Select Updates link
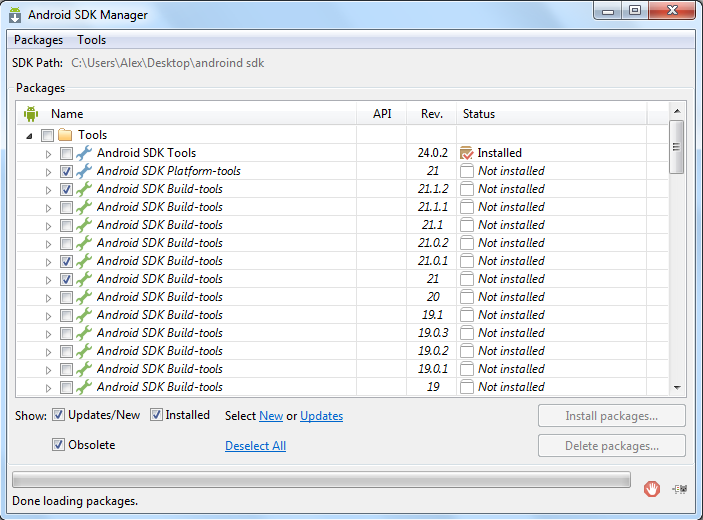The image size is (703, 520). (x=321, y=416)
